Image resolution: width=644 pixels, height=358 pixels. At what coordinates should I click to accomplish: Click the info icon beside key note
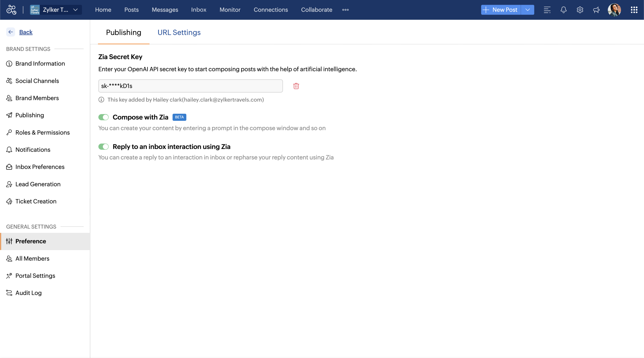click(x=101, y=100)
